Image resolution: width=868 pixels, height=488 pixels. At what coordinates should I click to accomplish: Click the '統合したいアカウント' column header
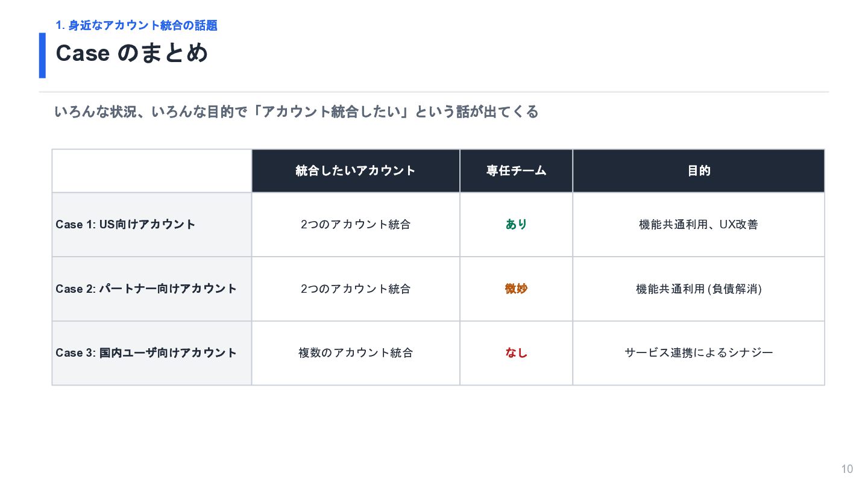[356, 170]
